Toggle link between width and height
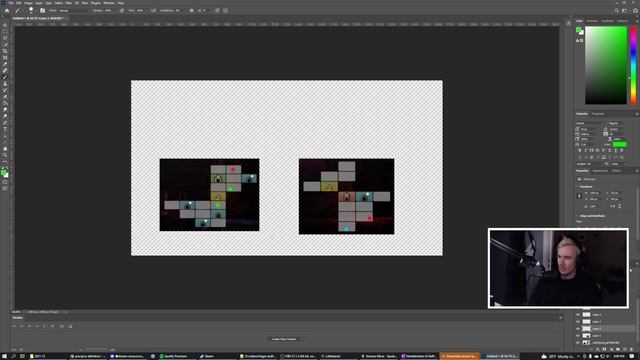 pyautogui.click(x=579, y=196)
